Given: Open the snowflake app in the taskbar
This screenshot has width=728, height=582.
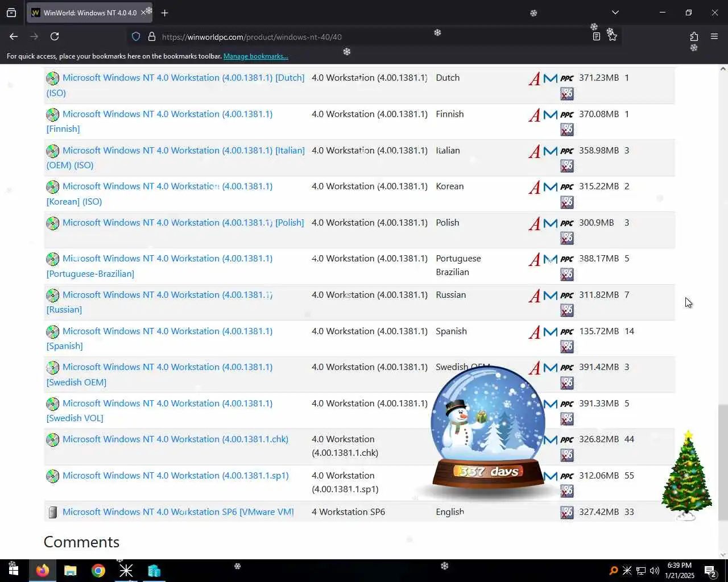Looking at the screenshot, I should (x=126, y=571).
